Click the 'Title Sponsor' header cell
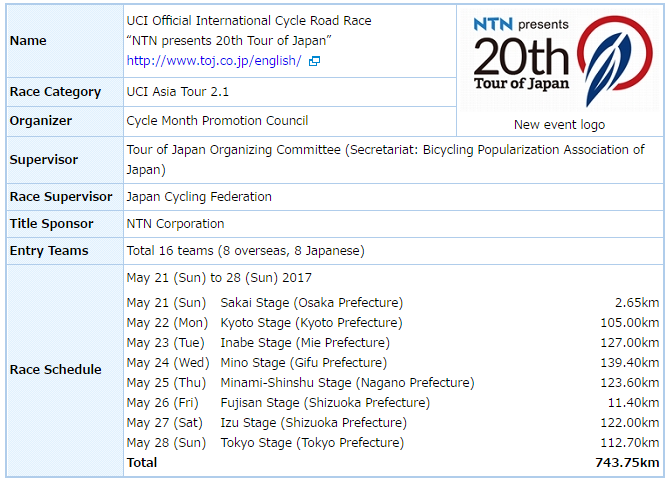The image size is (670, 481). 52,224
